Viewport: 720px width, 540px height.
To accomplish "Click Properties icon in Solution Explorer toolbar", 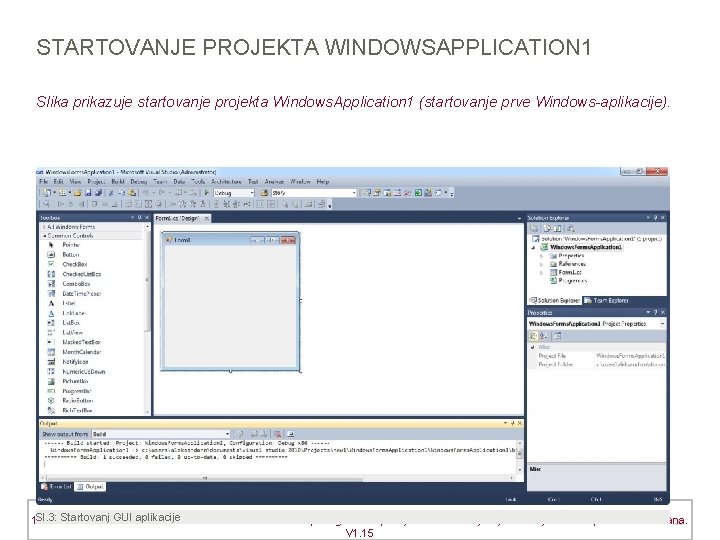I will tap(534, 228).
